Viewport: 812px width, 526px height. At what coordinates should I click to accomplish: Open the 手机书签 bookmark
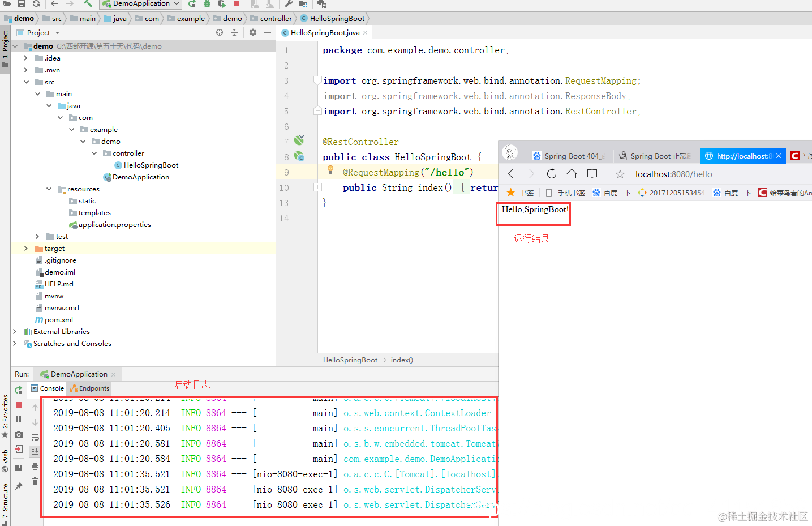click(565, 193)
